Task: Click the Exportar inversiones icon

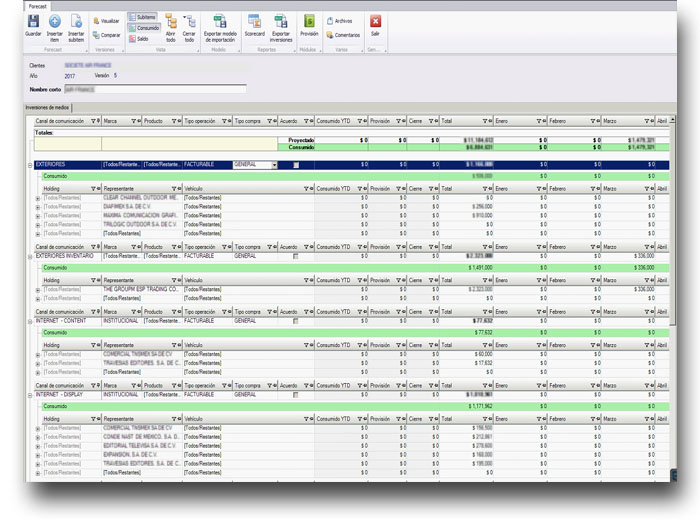Action: [281, 23]
